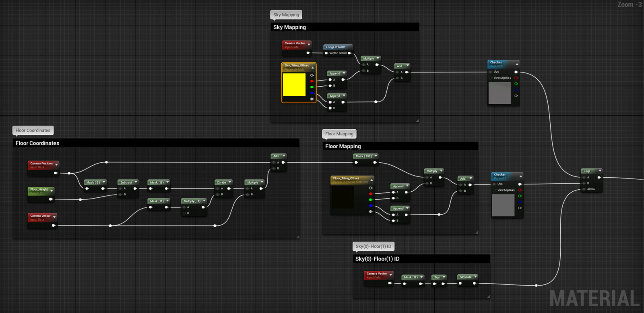Click the Lerp node output pin

coord(599,177)
